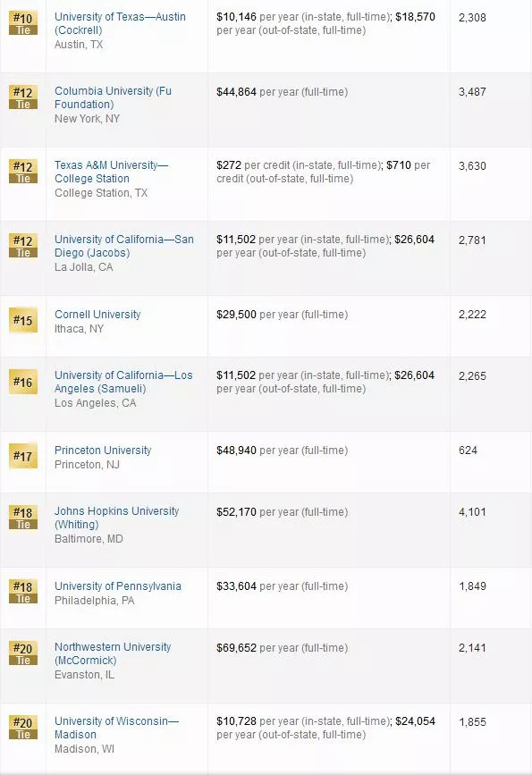Open University of Wisconsin—Madison link
Viewport: 532px width, 775px height.
(x=117, y=728)
